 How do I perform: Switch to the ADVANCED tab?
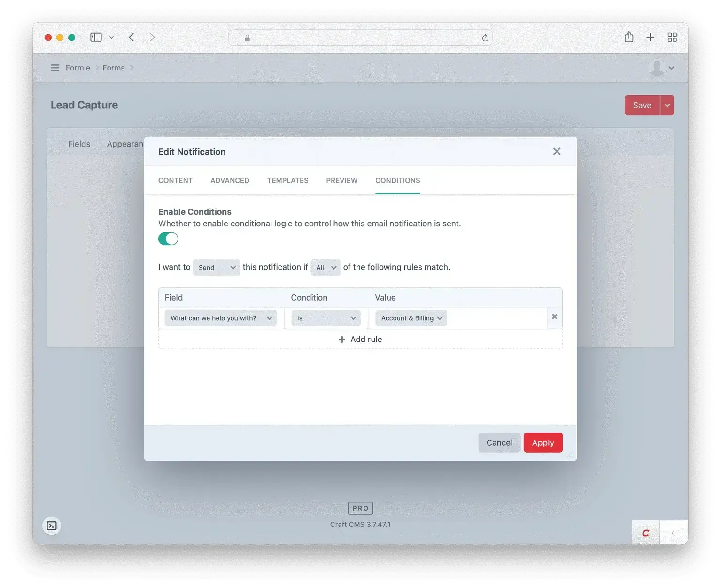point(230,180)
